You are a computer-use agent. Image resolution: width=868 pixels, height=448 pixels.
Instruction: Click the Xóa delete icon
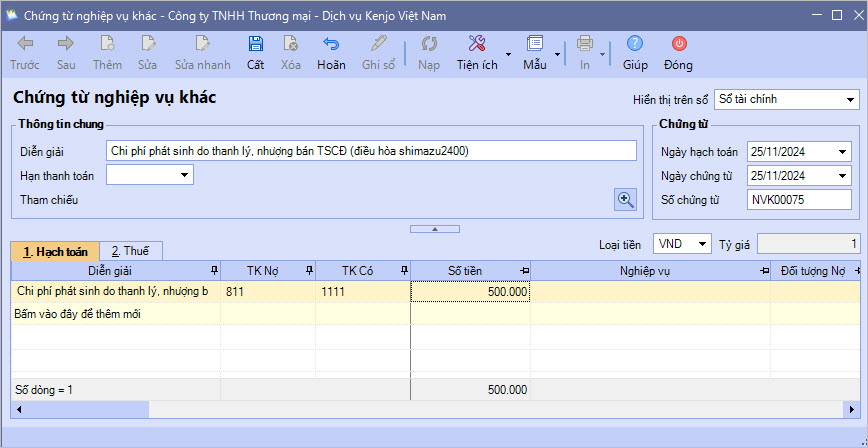(x=290, y=44)
